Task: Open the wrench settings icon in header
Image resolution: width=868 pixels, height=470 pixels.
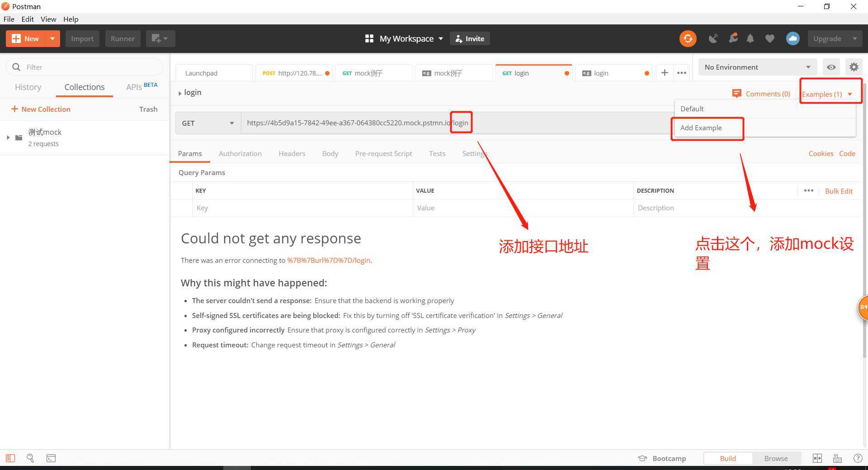Action: (x=733, y=38)
